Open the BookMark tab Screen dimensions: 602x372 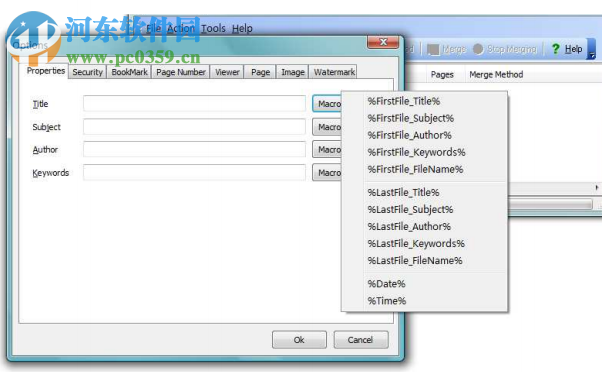(129, 72)
